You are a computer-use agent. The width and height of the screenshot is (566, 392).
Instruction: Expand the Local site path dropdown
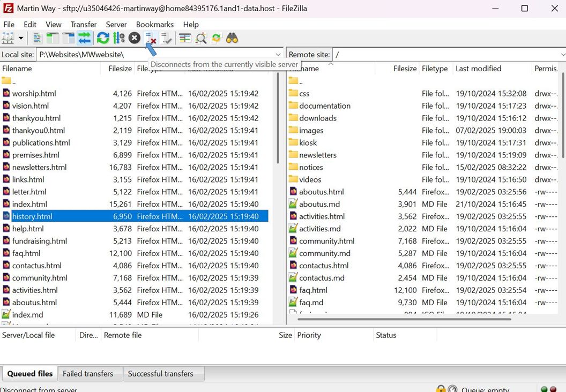coord(278,55)
